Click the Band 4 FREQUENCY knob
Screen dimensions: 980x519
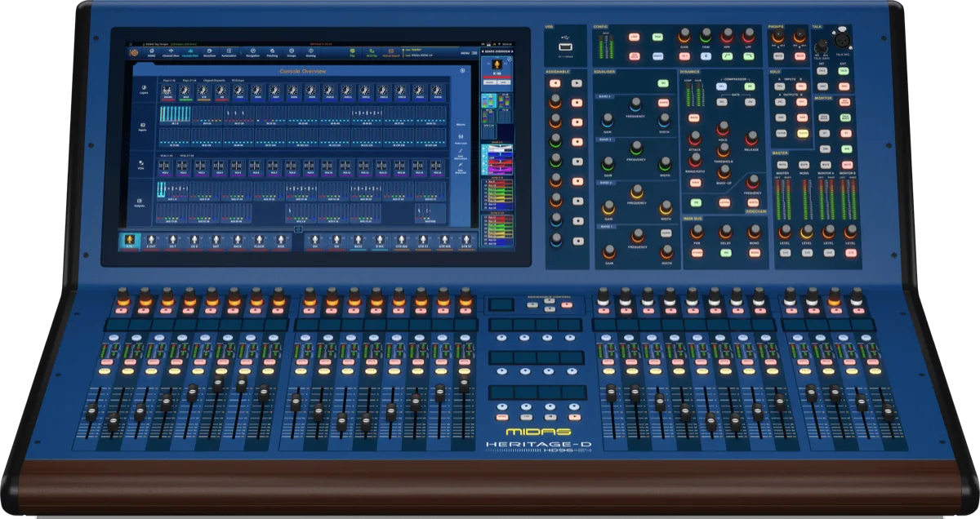coord(635,104)
